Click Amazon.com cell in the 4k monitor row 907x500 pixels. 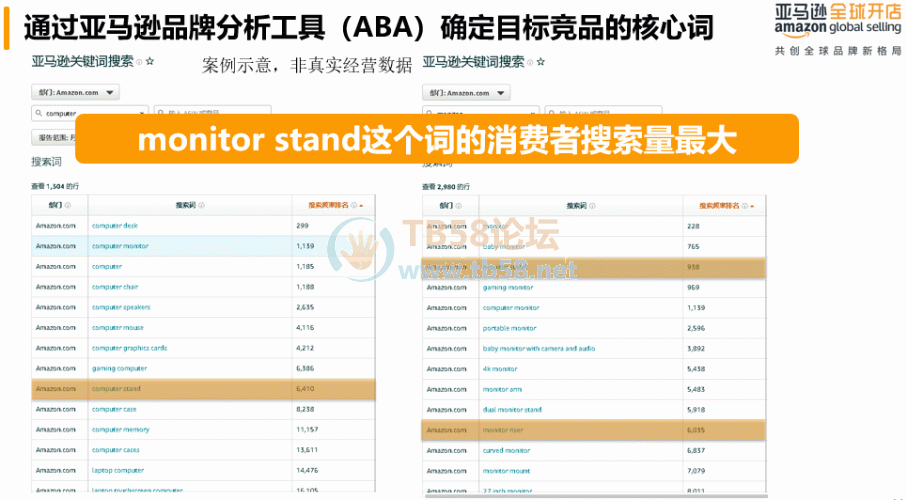447,369
